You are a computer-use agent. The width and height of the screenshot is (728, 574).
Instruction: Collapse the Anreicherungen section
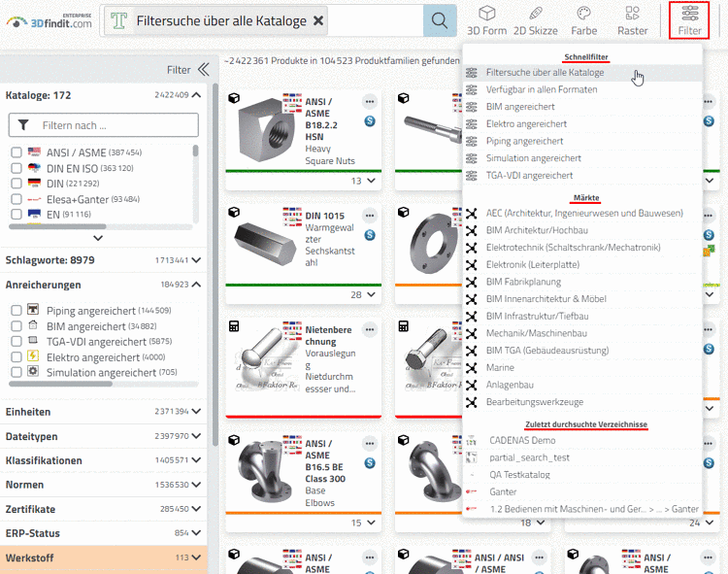coord(196,285)
